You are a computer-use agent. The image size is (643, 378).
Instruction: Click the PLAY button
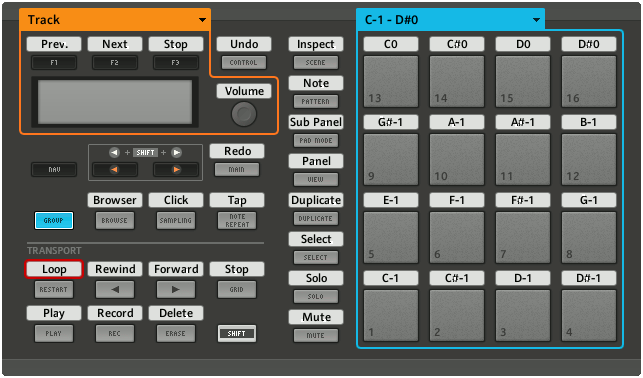(54, 333)
